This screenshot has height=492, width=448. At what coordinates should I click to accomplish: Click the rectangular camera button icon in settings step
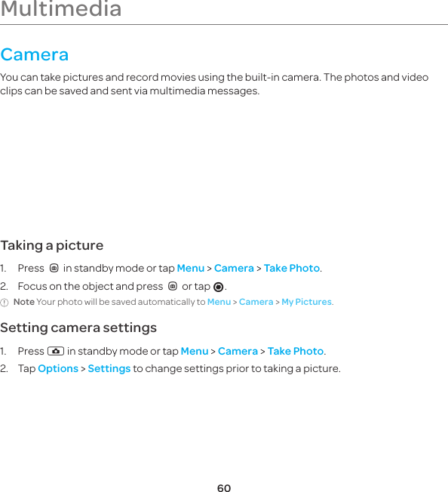pyautogui.click(x=56, y=351)
